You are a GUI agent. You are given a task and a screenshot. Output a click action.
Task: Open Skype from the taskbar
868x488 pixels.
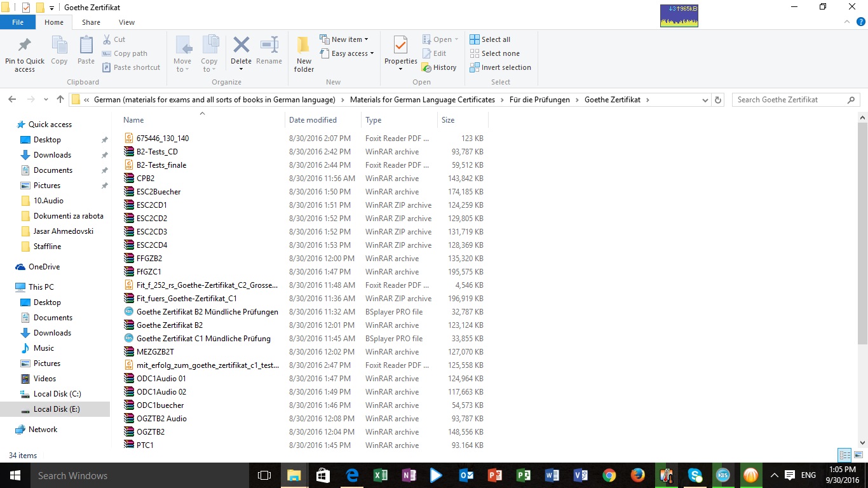(x=695, y=475)
